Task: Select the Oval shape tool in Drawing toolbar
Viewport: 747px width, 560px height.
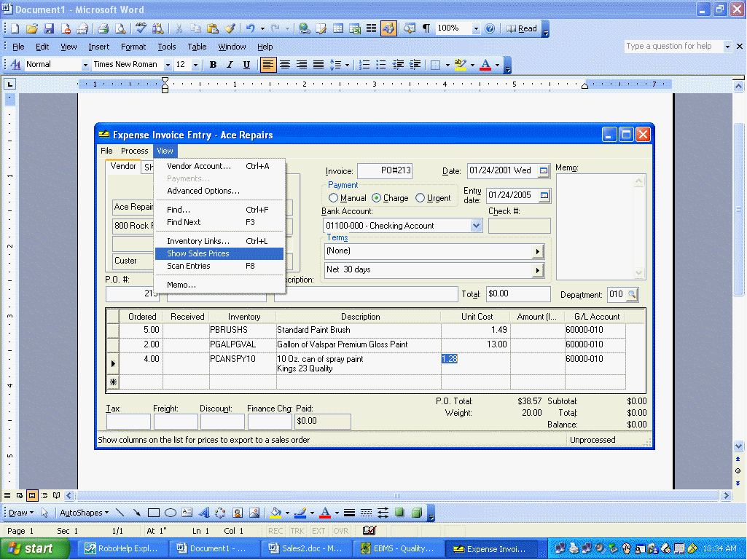Action: tap(170, 513)
